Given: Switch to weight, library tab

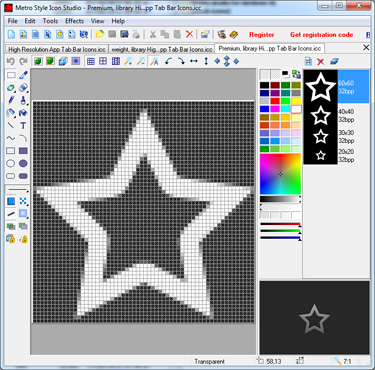Looking at the screenshot, I should [x=162, y=49].
